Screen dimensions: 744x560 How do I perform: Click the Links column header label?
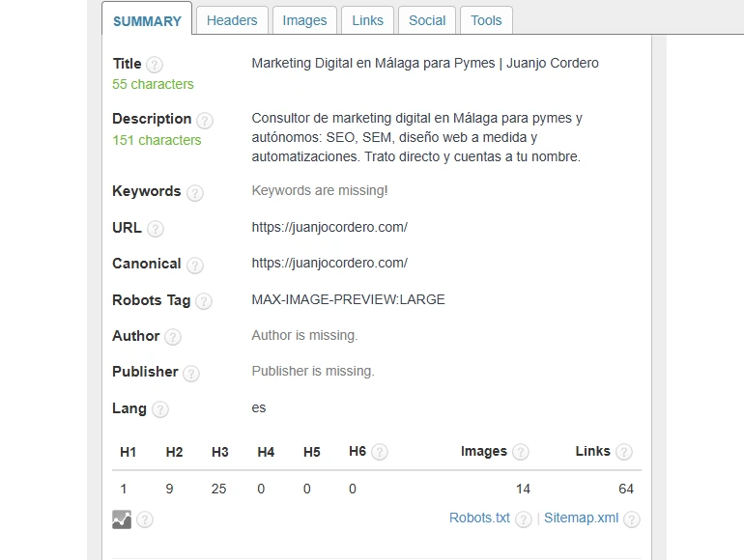pyautogui.click(x=592, y=452)
